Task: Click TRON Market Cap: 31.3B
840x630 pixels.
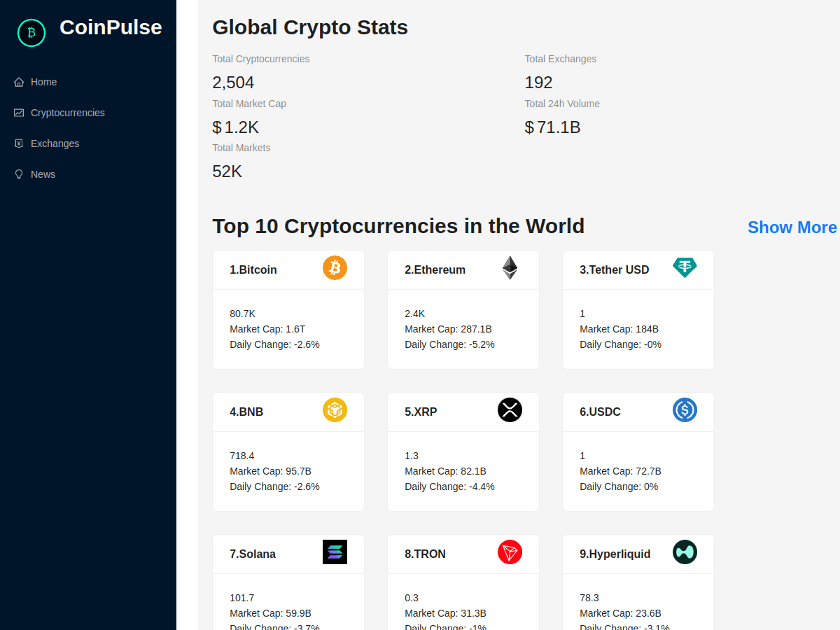Action: (445, 613)
